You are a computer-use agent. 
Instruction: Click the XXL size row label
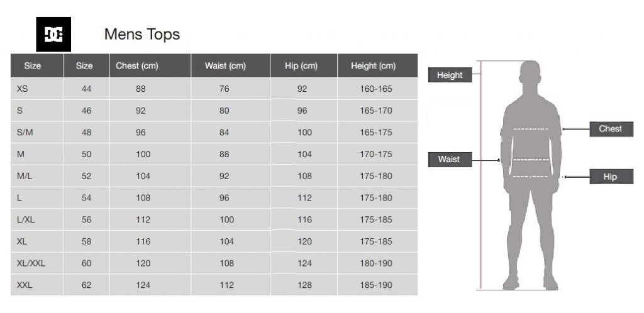click(x=25, y=285)
